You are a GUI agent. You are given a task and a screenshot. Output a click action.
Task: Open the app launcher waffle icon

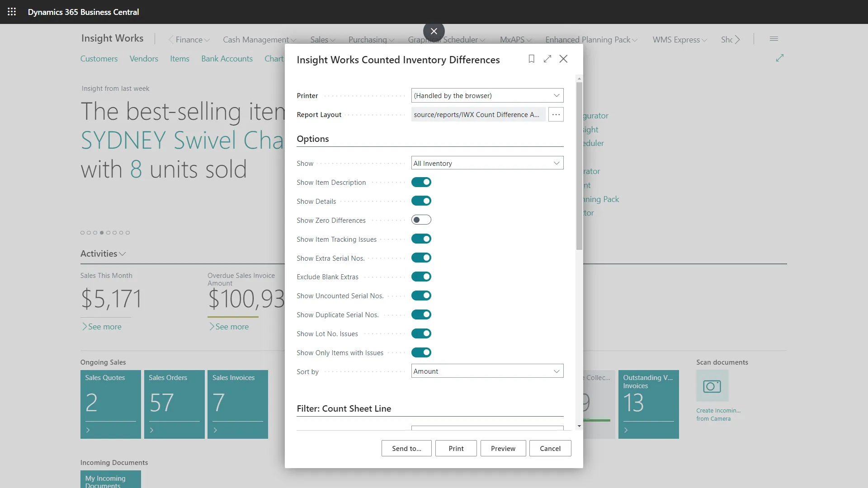tap(12, 12)
